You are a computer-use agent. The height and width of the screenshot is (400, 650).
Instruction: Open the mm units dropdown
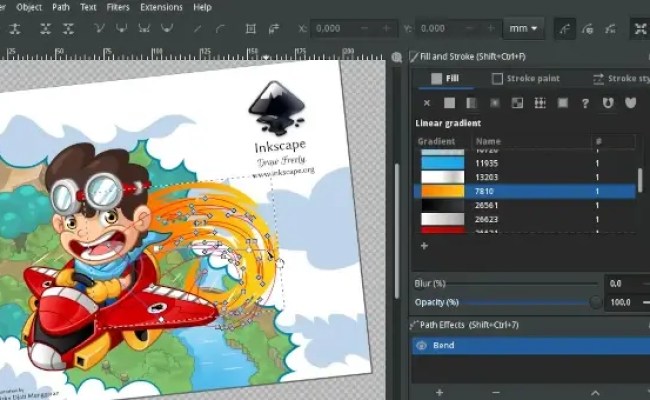click(523, 29)
